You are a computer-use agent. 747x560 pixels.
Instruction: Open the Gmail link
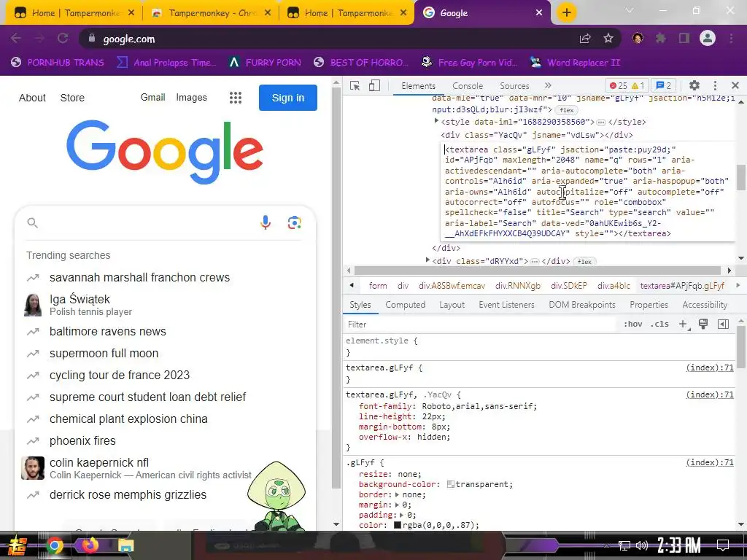152,97
